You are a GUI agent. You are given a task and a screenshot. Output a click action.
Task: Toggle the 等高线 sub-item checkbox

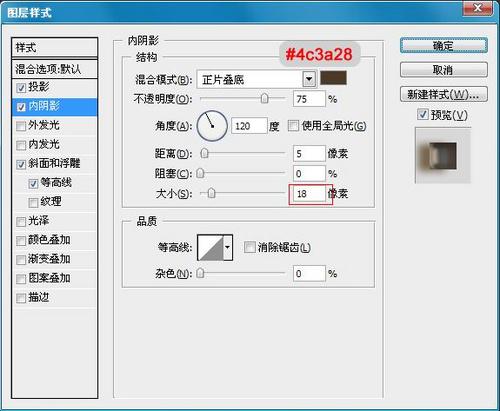[x=33, y=184]
